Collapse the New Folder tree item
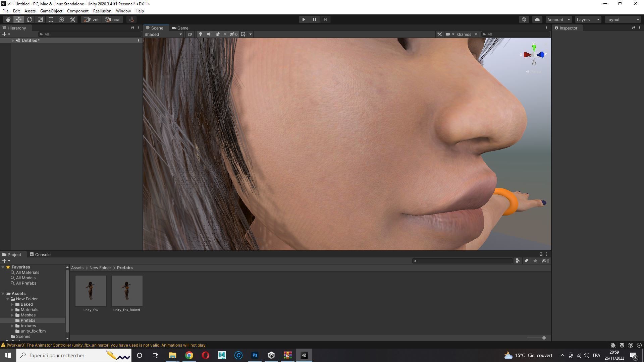Screen dimensions: 644x362 click(7, 299)
